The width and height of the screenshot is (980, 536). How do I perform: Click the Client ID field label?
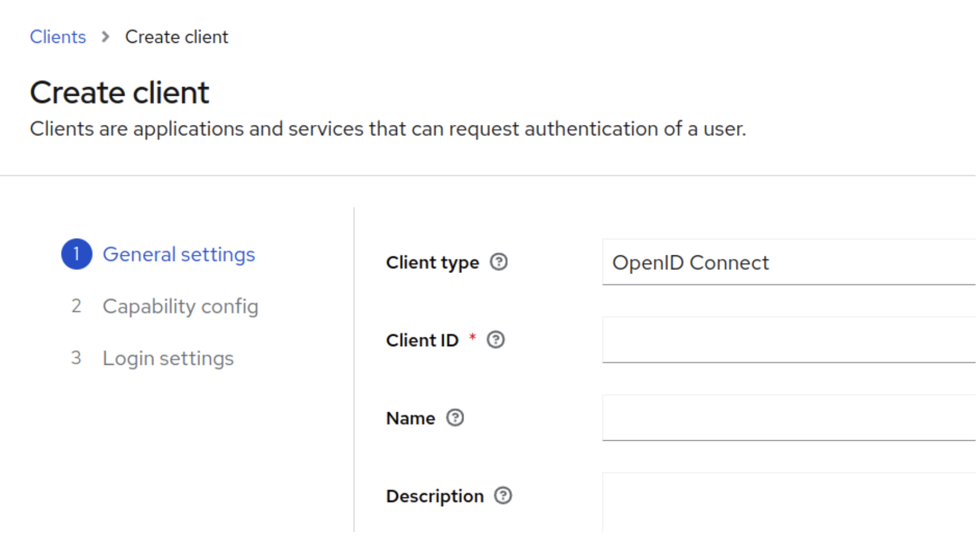[422, 340]
